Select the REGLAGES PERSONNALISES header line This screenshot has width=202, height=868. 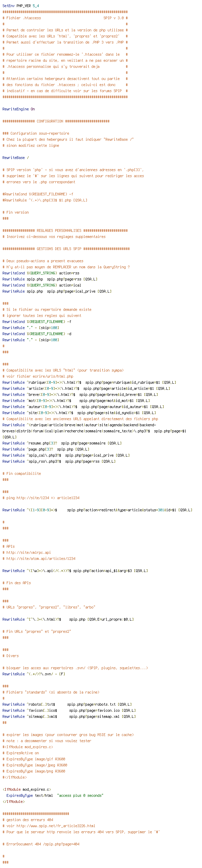pyautogui.click(x=65, y=230)
